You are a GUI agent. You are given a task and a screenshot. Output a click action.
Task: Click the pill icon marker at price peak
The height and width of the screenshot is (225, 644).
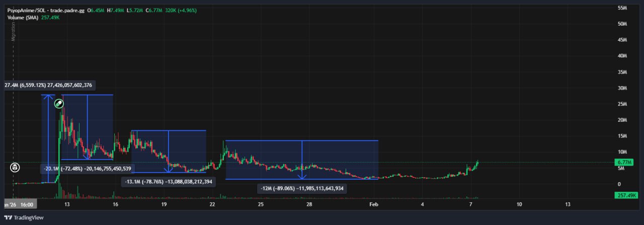coord(59,104)
